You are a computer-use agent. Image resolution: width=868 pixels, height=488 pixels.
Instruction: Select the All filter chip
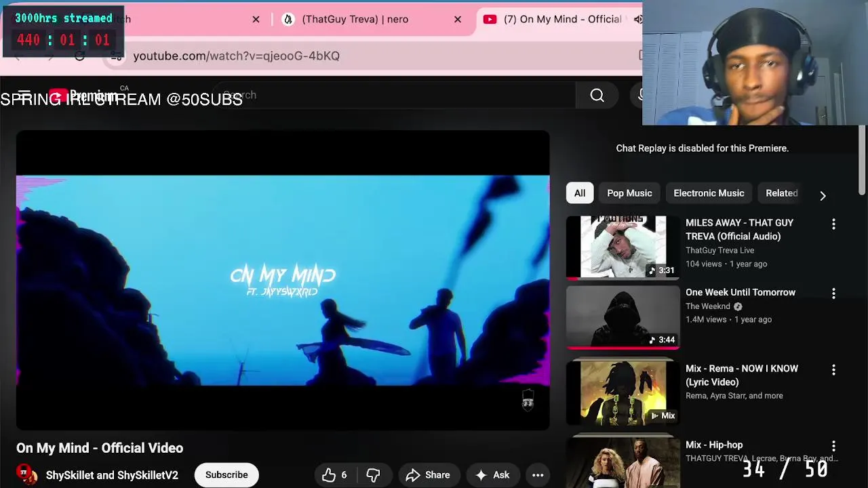pos(580,193)
